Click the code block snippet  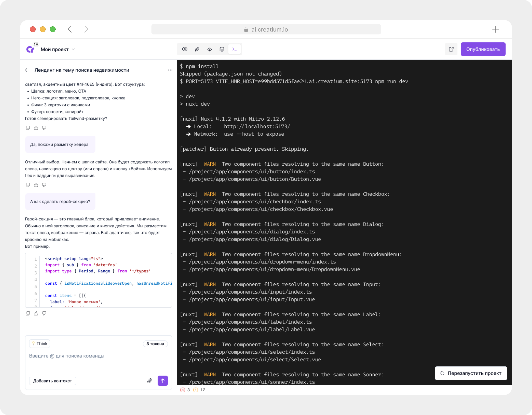[98, 280]
